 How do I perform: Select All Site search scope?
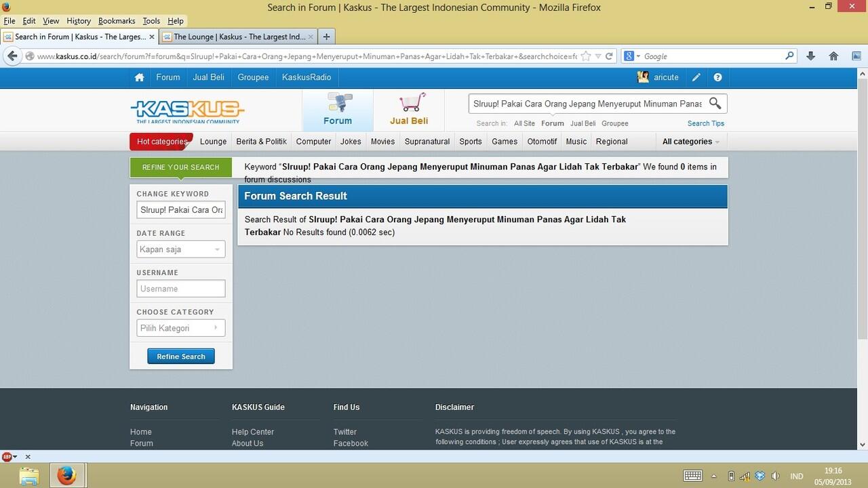[524, 123]
